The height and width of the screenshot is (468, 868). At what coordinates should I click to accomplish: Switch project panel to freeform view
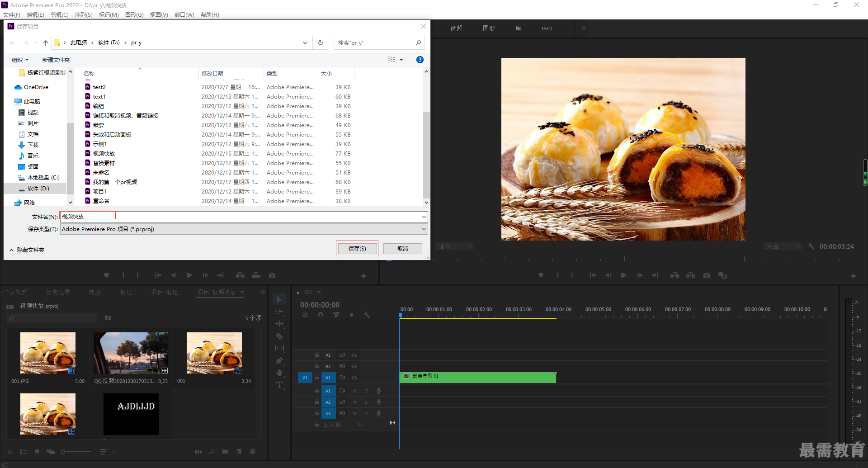click(51, 452)
